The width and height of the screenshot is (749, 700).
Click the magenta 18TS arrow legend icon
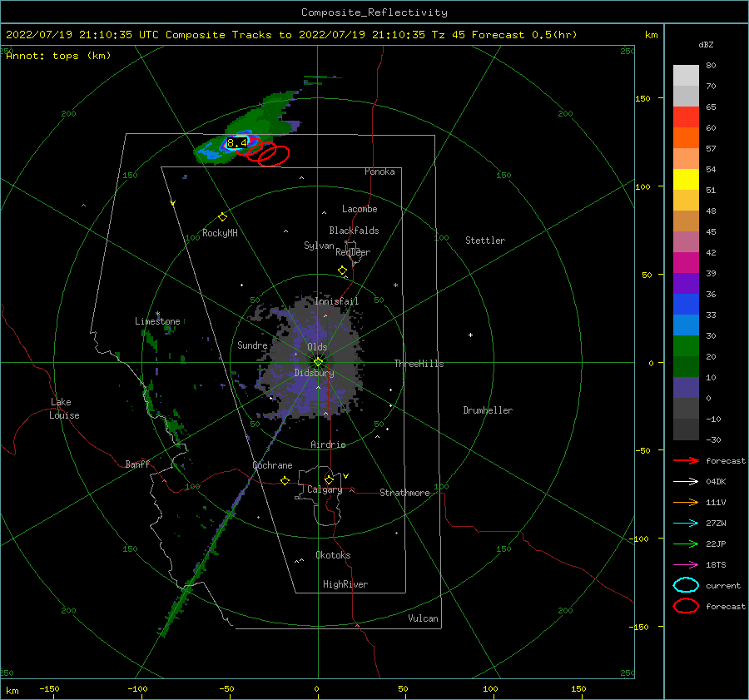coord(686,565)
